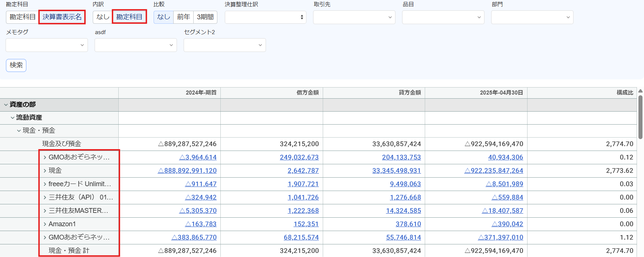
Task: Click the 現金及び預金 row label
Action: click(62, 144)
